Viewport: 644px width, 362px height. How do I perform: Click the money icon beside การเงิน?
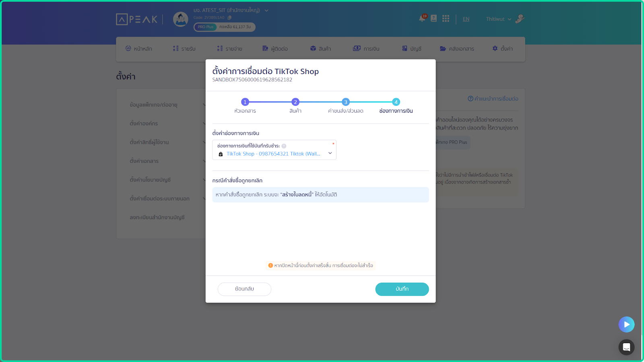coord(357,48)
